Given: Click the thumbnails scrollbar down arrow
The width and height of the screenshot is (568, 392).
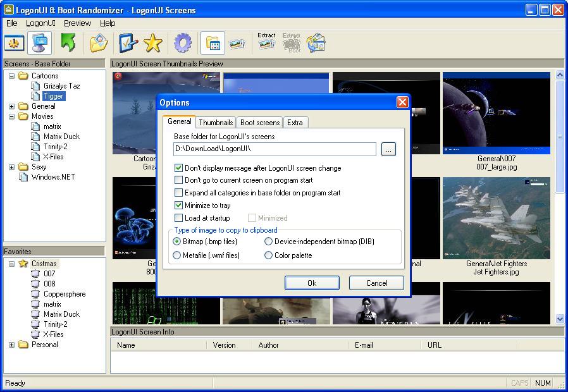Looking at the screenshot, I should 560,319.
